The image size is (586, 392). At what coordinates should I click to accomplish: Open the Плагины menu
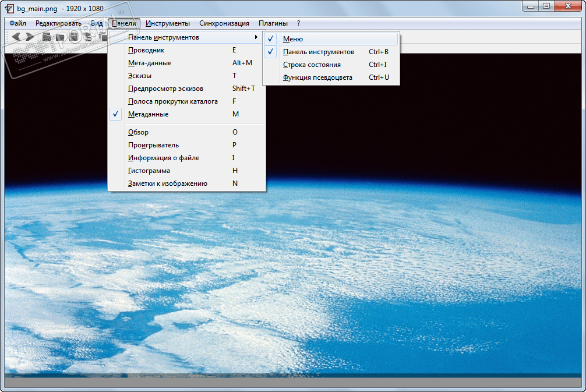click(x=273, y=23)
